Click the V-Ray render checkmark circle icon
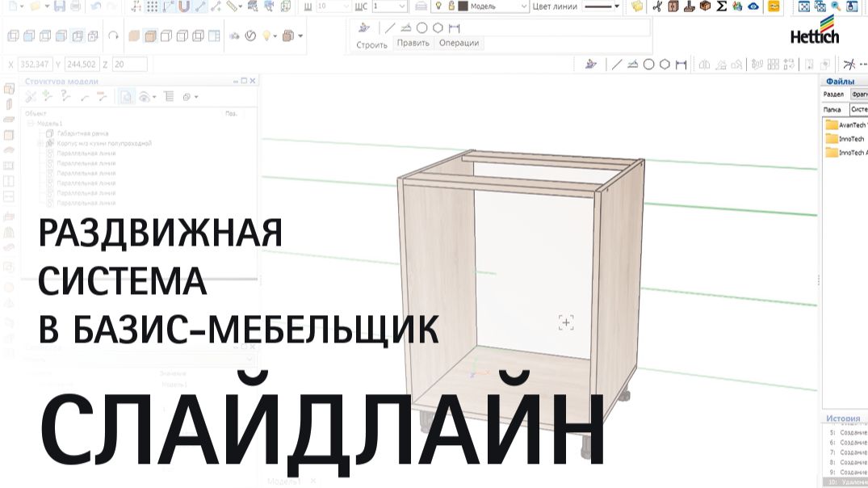 [250, 36]
